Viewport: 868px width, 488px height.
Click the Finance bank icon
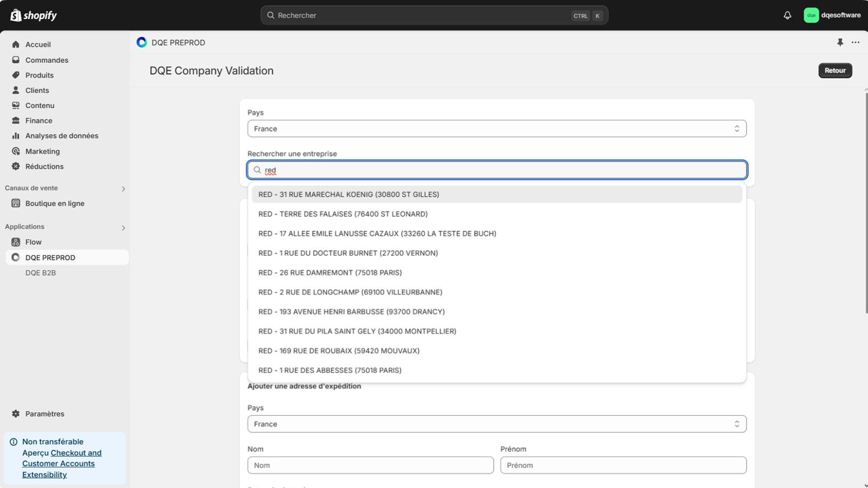click(x=16, y=120)
